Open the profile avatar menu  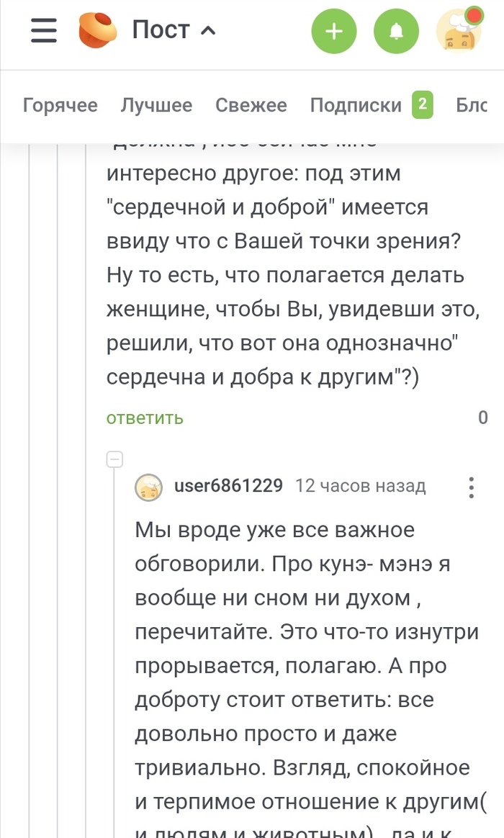(x=459, y=30)
